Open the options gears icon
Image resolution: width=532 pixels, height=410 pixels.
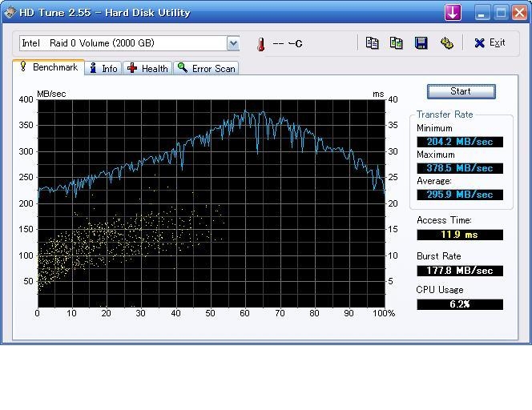[x=446, y=43]
